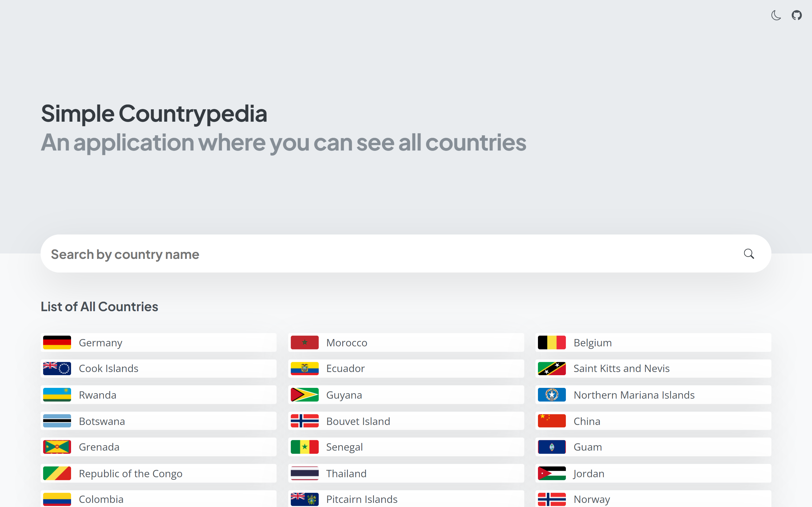Click the magnifying glass search icon
The width and height of the screenshot is (812, 507).
coord(749,254)
